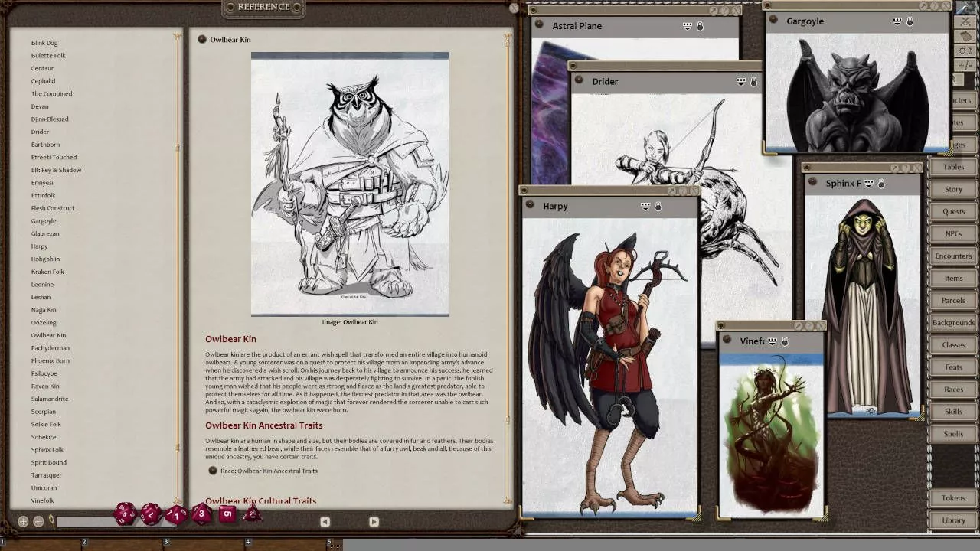The height and width of the screenshot is (551, 980).
Task: Open the Quests sidebar button
Action: (x=953, y=211)
